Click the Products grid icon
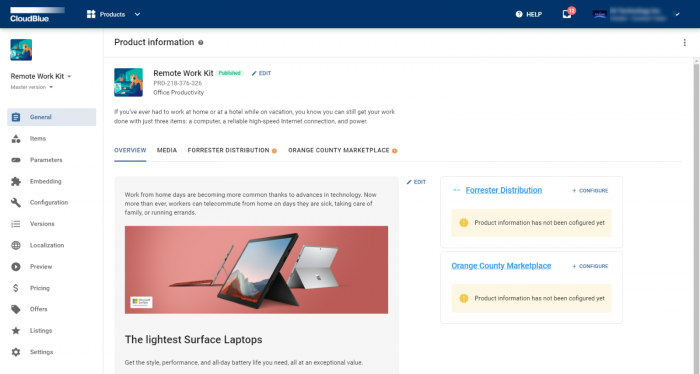 tap(91, 14)
